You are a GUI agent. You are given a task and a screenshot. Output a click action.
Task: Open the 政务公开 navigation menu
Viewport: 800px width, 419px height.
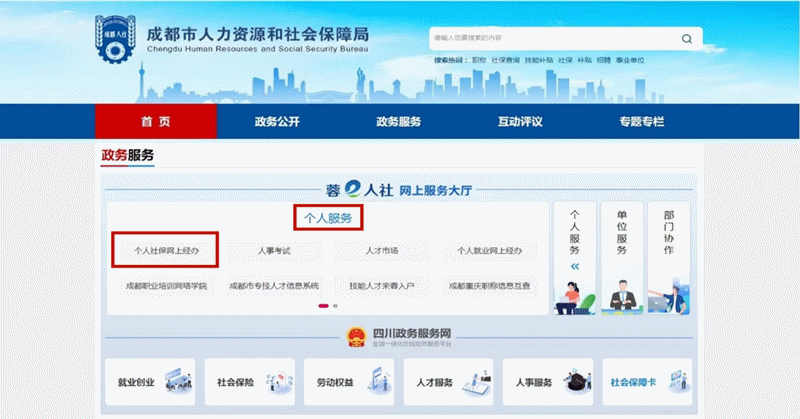tap(277, 121)
